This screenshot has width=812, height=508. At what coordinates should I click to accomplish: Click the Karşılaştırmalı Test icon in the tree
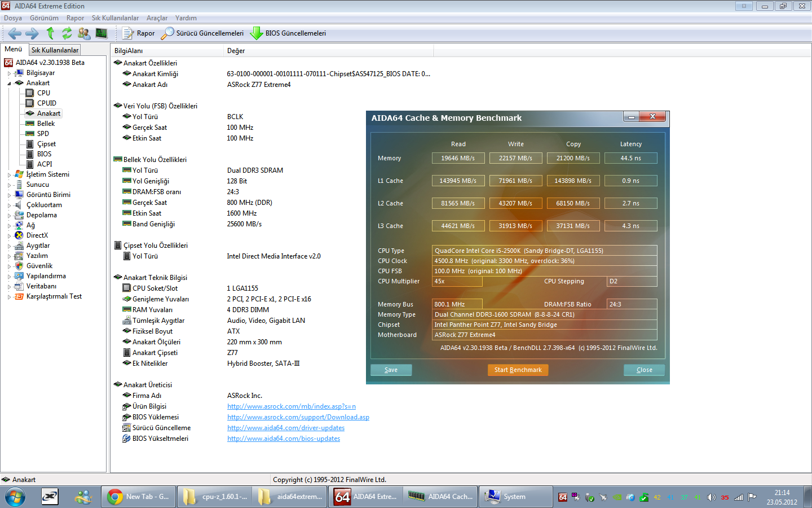(x=19, y=296)
